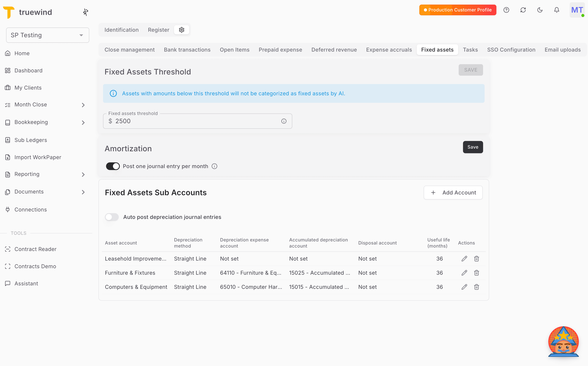588x366 pixels.
Task: Edit the Furniture & Fixtures row with the pencil icon
Action: coord(464,273)
